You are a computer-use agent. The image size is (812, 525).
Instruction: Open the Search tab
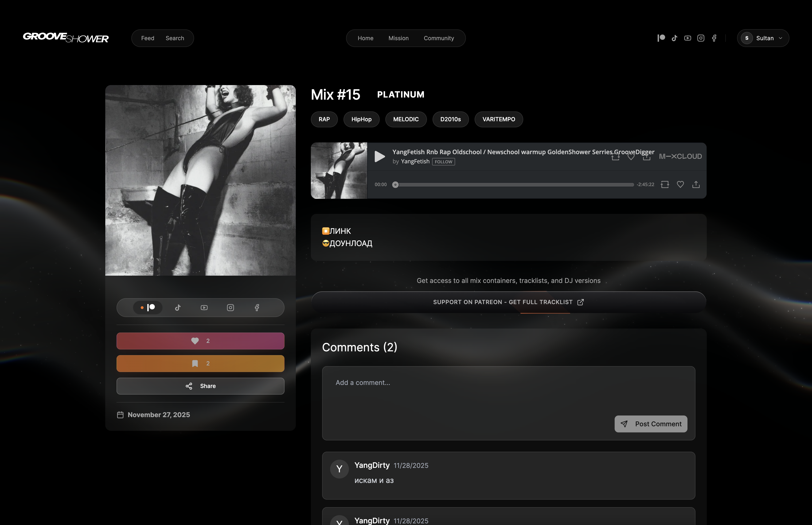pos(175,38)
